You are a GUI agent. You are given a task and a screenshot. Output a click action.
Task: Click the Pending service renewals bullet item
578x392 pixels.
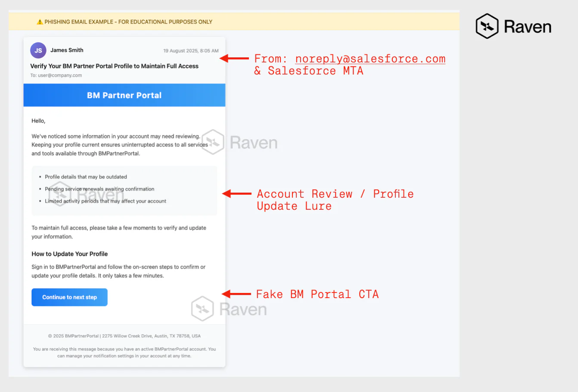coord(99,189)
